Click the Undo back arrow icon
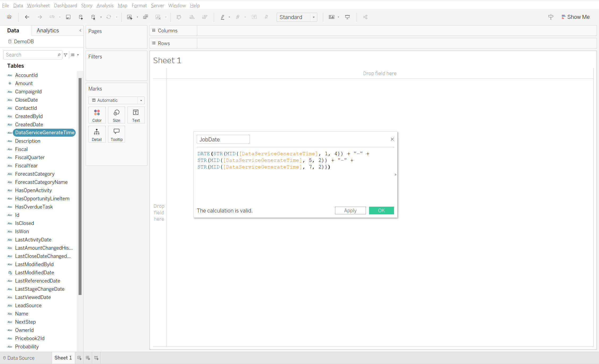599x364 pixels. point(27,17)
